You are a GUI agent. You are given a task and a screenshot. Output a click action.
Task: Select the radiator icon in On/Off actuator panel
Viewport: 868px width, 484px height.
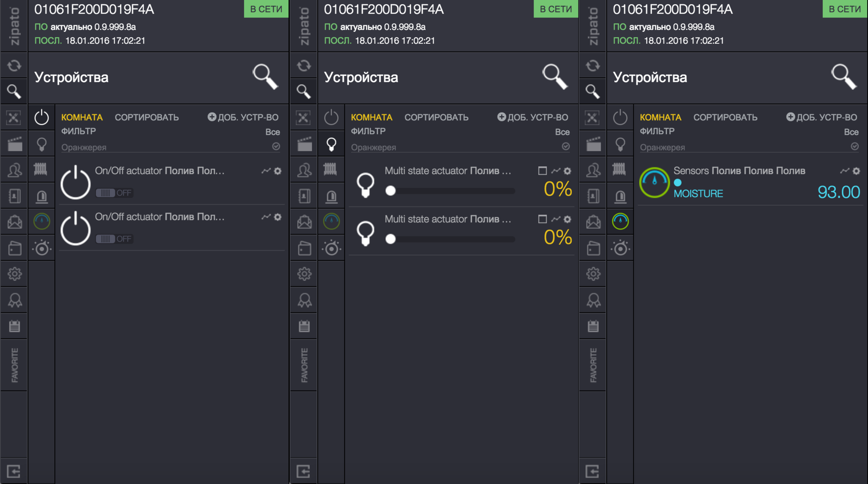[x=41, y=169]
